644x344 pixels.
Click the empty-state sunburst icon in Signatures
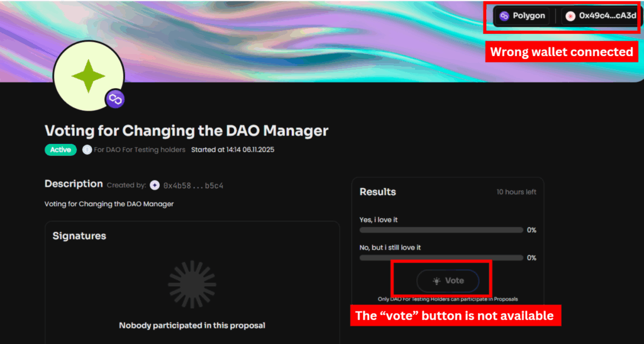(x=192, y=284)
